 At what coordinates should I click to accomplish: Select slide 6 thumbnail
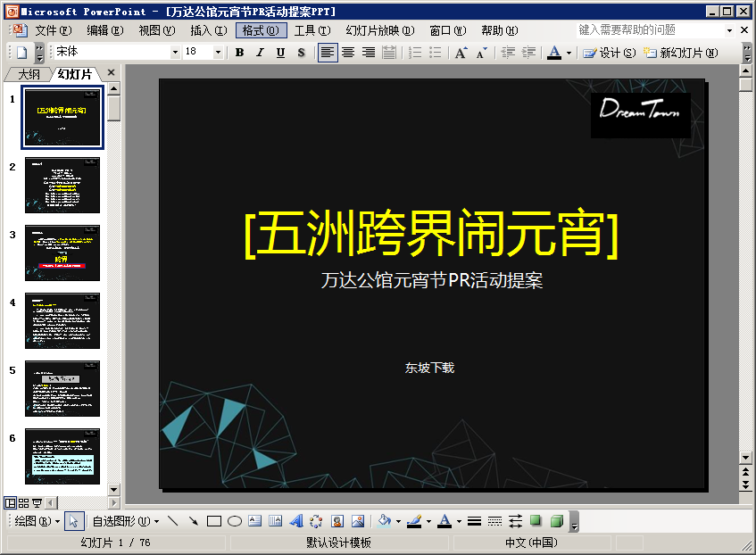click(62, 456)
